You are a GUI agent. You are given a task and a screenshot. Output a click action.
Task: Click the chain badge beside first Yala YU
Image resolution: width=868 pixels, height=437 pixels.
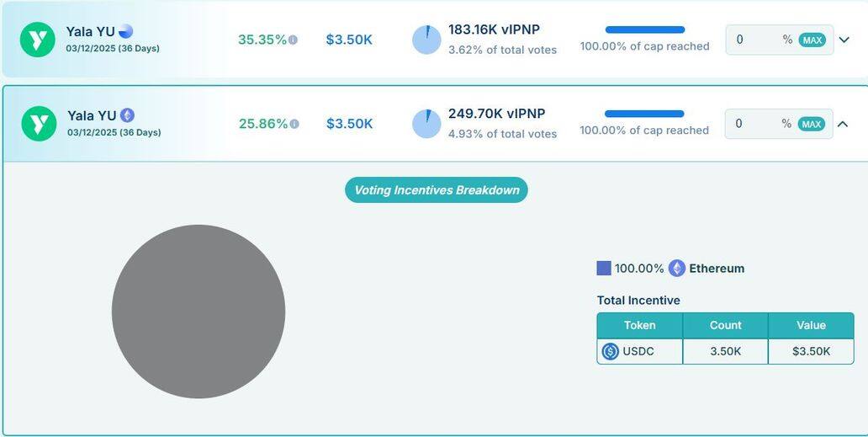(126, 31)
